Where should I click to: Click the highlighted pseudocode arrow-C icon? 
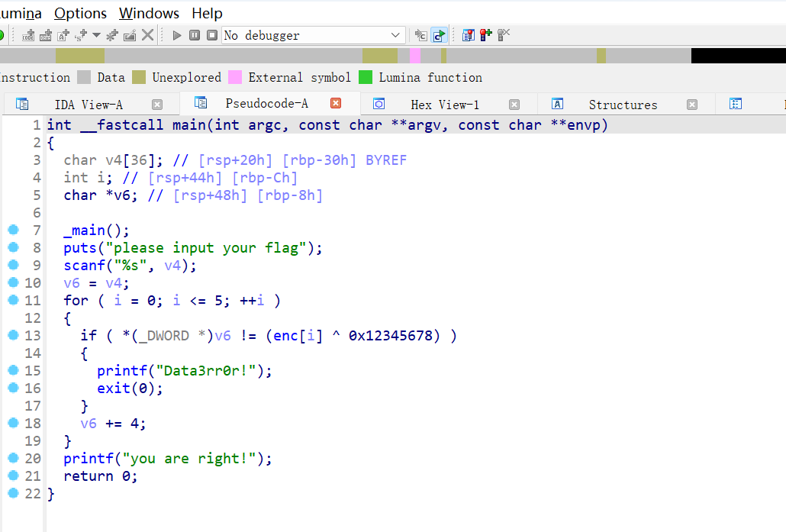[439, 35]
